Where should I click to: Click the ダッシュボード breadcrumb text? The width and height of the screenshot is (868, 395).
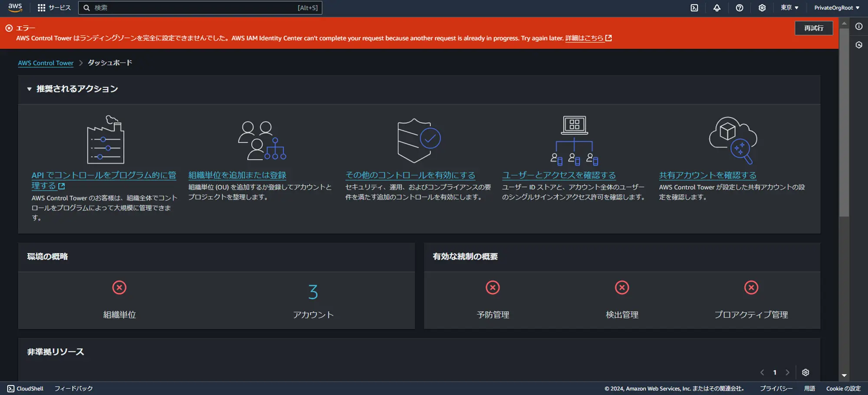pos(110,63)
